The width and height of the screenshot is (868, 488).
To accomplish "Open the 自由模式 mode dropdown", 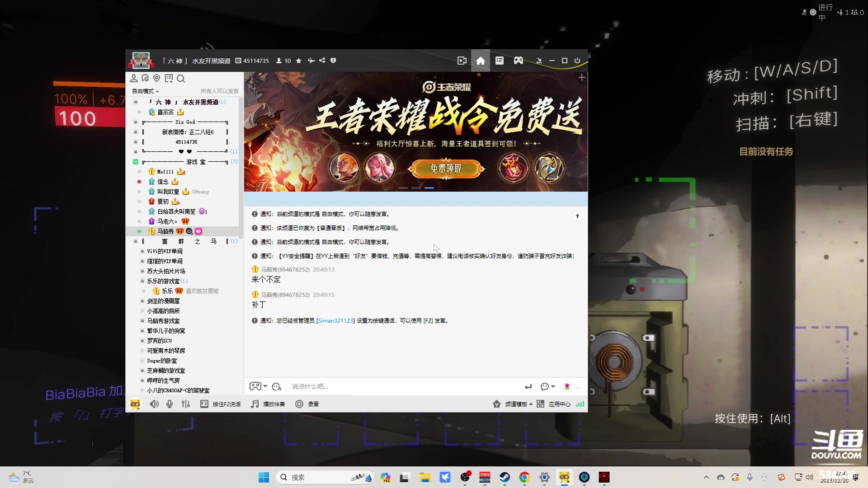I will tap(146, 91).
